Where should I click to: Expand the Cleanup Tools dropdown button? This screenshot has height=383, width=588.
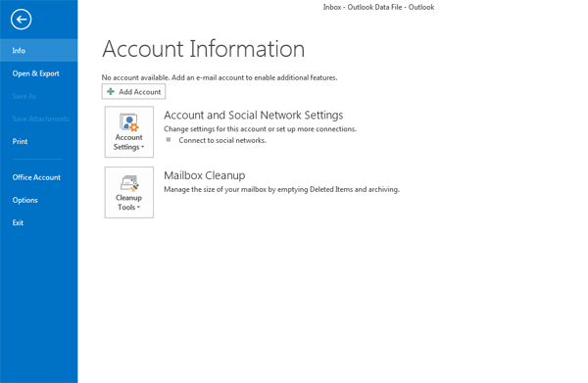(x=129, y=192)
